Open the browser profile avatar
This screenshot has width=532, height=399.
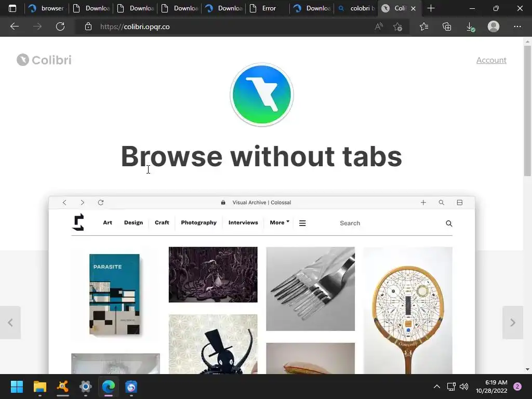coord(494,26)
